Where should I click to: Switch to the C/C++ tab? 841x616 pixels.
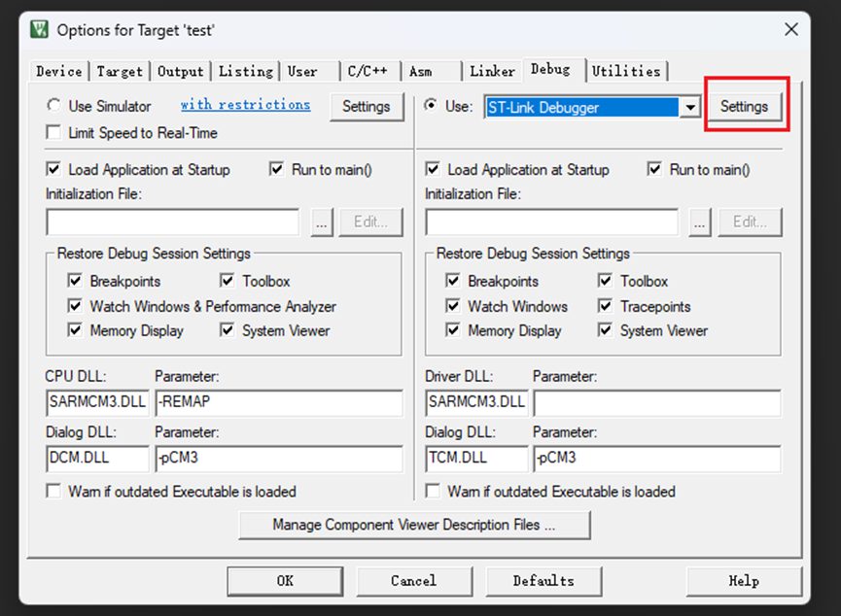pyautogui.click(x=371, y=71)
